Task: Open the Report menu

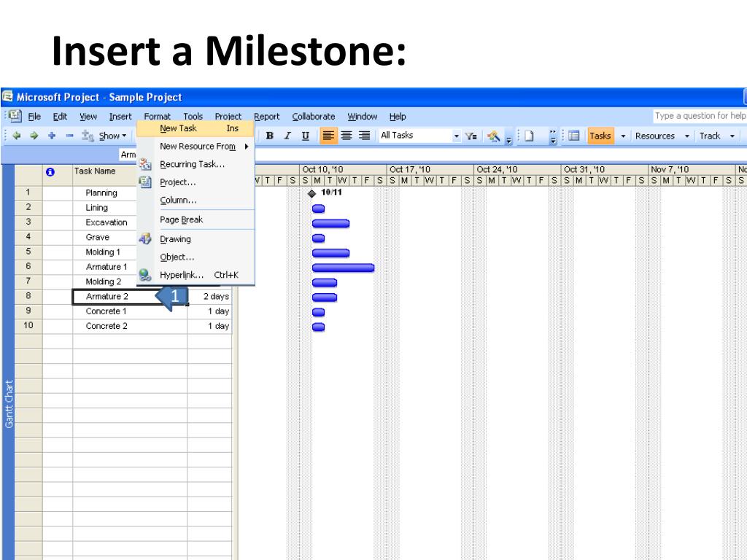Action: tap(267, 116)
